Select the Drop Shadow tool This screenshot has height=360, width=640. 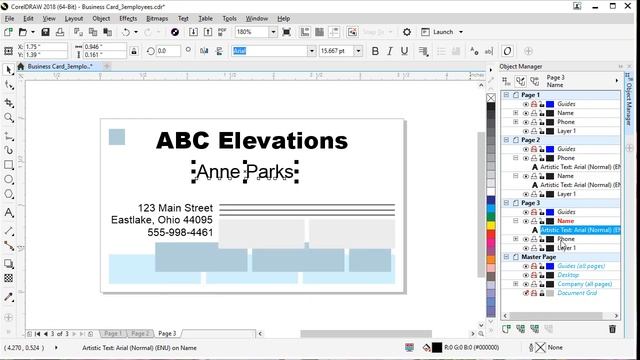pyautogui.click(x=9, y=263)
